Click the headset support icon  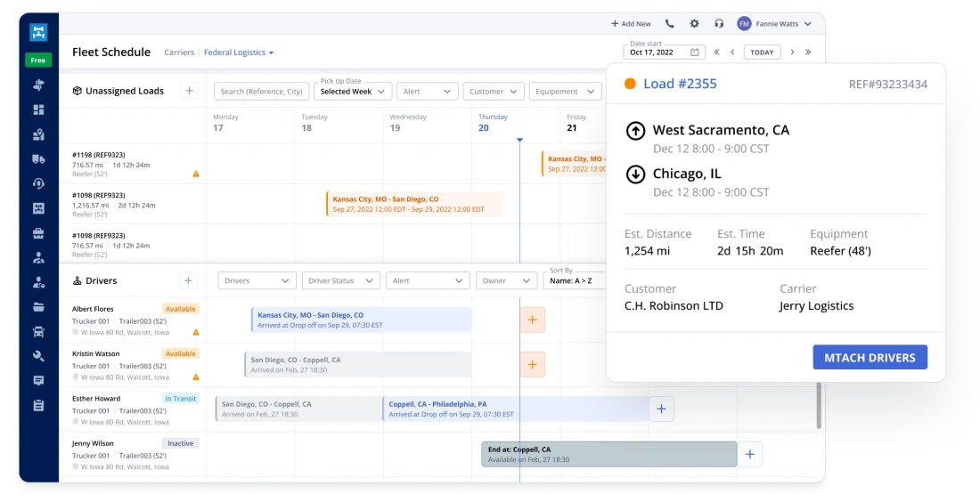719,24
